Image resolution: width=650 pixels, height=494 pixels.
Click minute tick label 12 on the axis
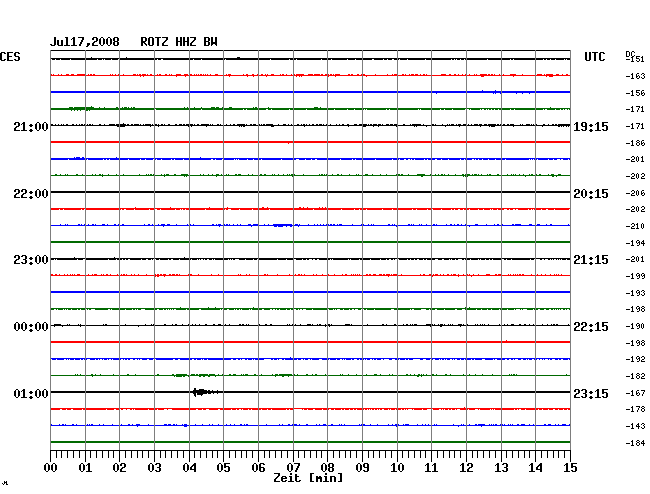466,468
